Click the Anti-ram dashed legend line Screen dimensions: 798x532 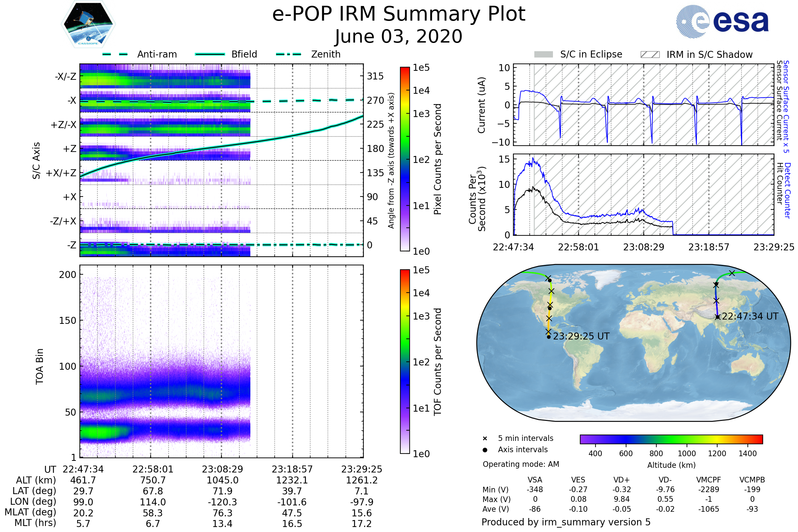[115, 54]
